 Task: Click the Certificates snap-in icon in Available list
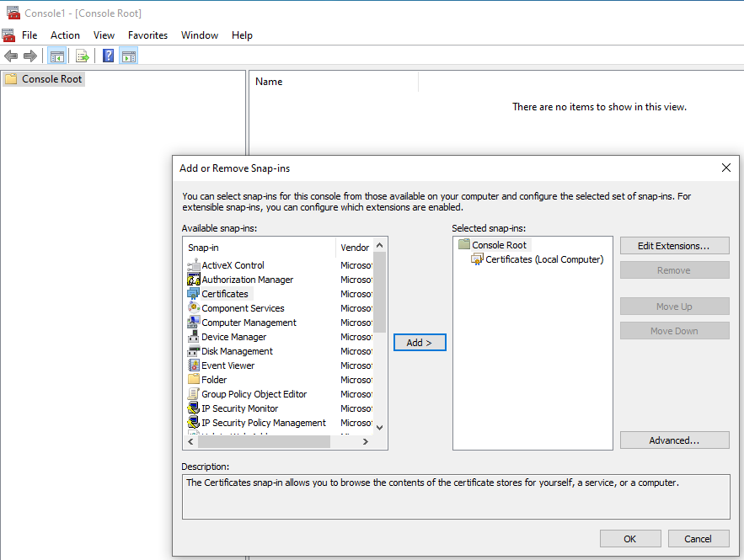click(x=193, y=294)
